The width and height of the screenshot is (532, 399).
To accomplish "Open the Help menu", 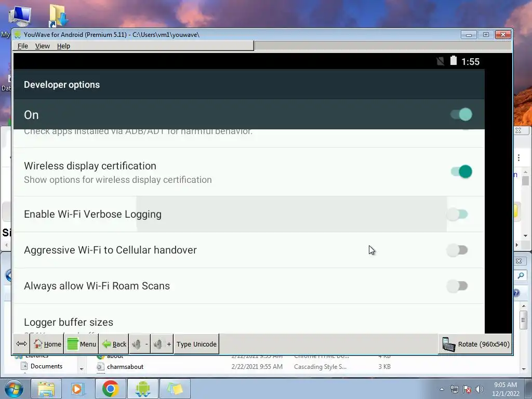I will click(63, 46).
